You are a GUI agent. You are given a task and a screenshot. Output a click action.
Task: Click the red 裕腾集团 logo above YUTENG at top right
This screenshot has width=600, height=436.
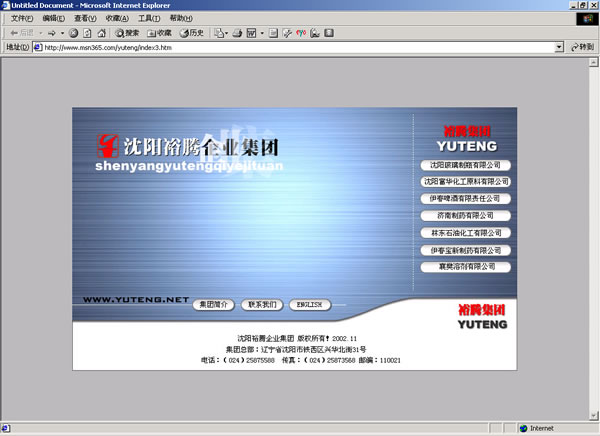pyautogui.click(x=467, y=131)
